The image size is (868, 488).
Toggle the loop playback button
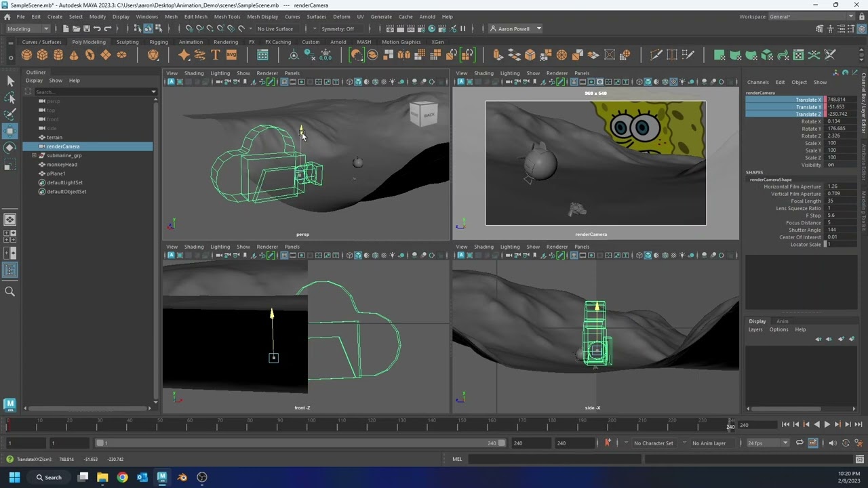pos(800,443)
